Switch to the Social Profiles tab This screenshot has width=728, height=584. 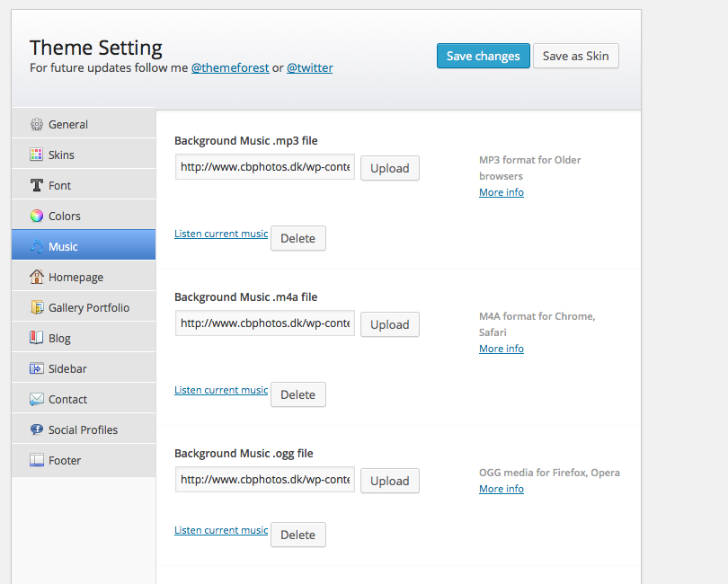[x=83, y=430]
